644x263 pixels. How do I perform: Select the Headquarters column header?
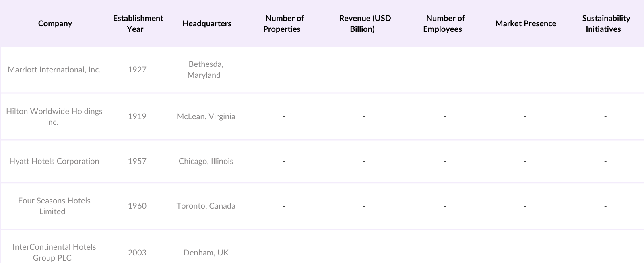206,23
